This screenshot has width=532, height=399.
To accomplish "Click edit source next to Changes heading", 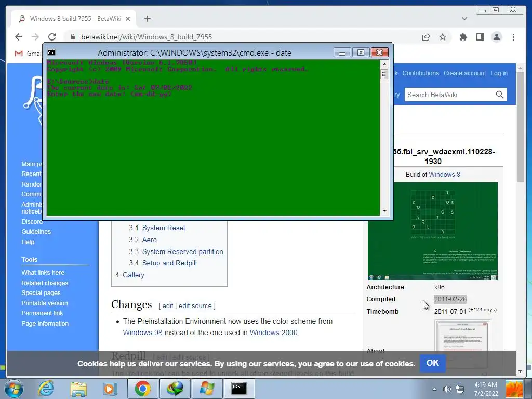I will click(195, 305).
